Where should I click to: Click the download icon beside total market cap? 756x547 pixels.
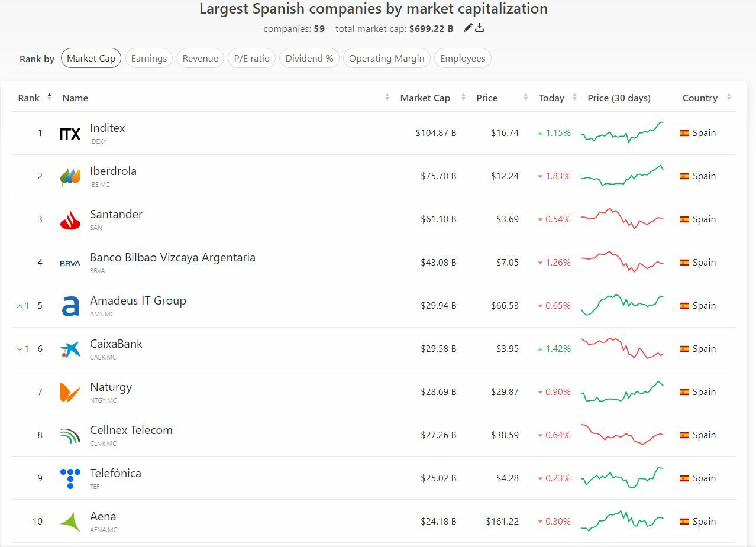480,28
